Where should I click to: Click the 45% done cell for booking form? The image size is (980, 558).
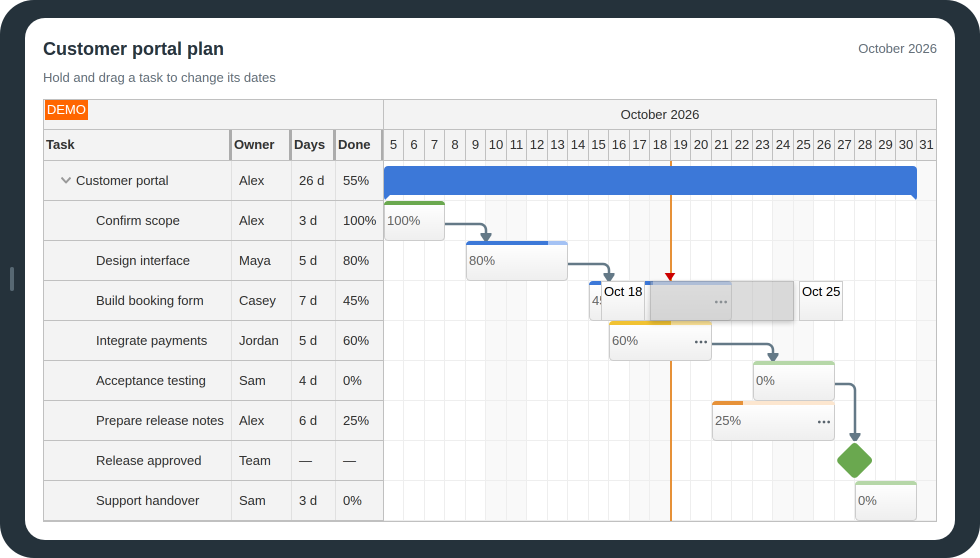pos(359,300)
